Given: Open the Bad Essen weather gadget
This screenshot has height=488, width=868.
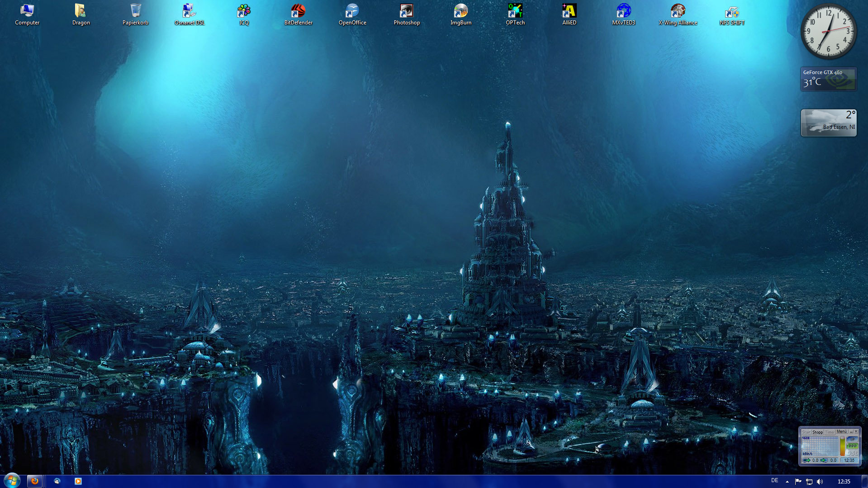Looking at the screenshot, I should click(x=828, y=123).
